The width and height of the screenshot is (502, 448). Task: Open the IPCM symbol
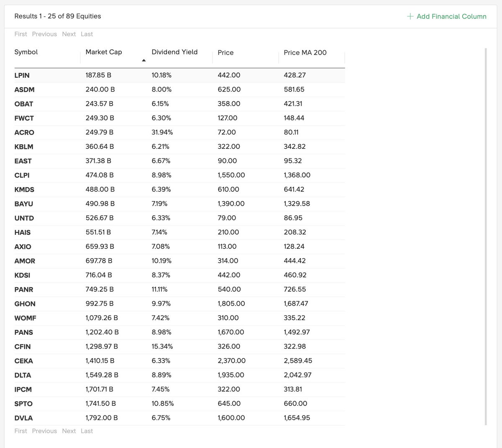[23, 389]
